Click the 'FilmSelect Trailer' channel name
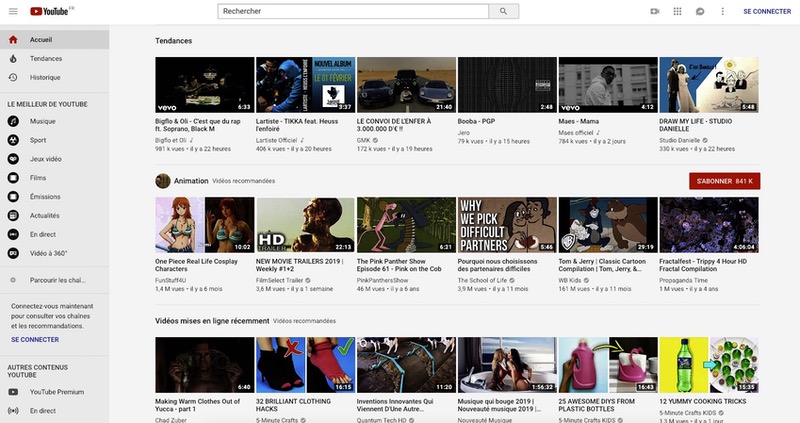Screen dimensions: 800x423 pyautogui.click(x=280, y=281)
